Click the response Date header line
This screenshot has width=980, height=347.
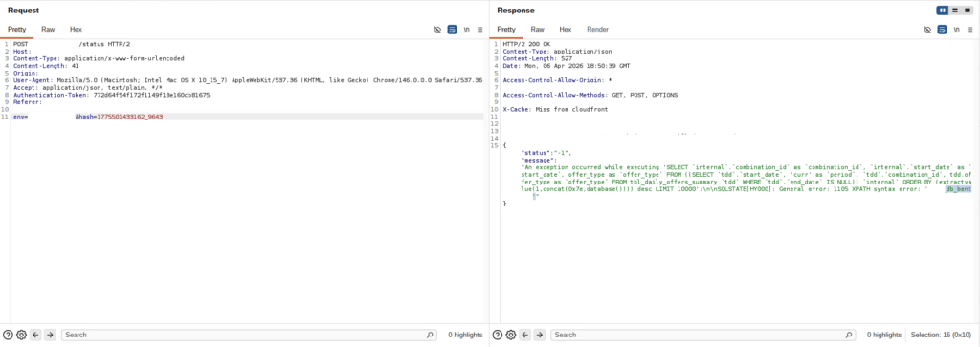pos(567,66)
